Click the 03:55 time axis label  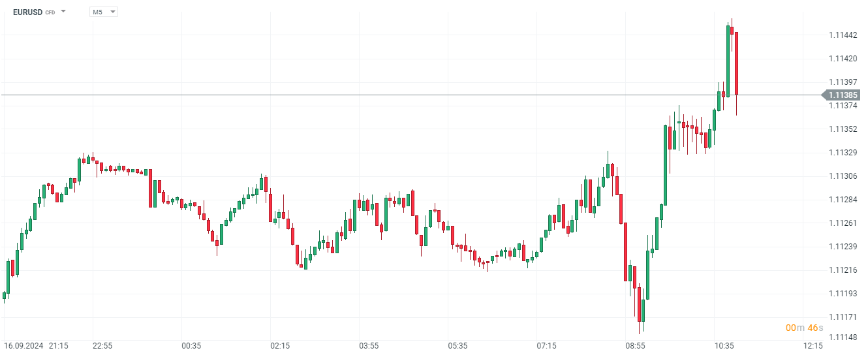point(369,345)
